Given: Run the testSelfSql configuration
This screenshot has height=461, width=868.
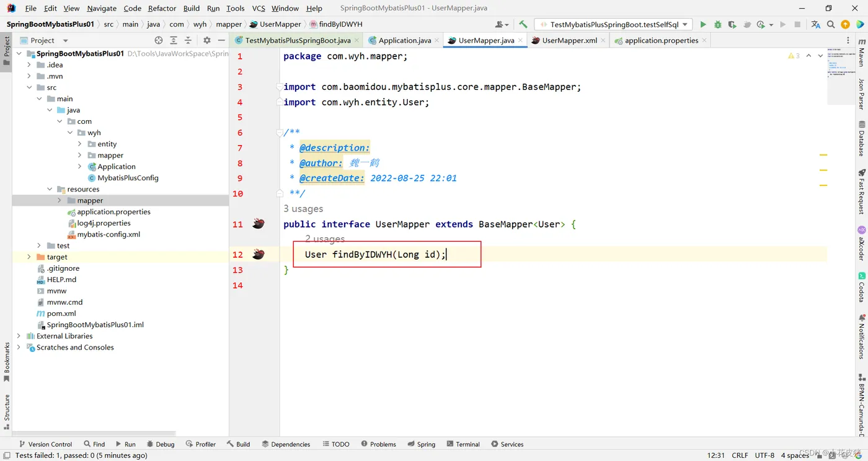Looking at the screenshot, I should click(702, 24).
